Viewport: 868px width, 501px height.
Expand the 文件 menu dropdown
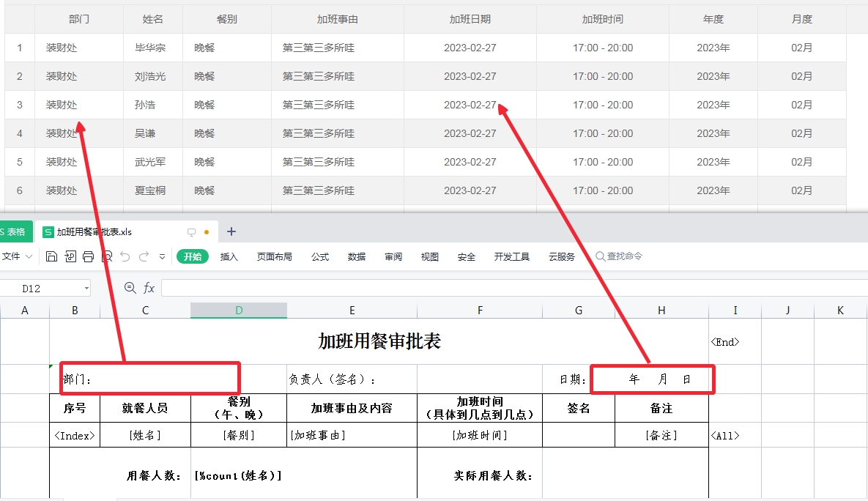(x=18, y=256)
